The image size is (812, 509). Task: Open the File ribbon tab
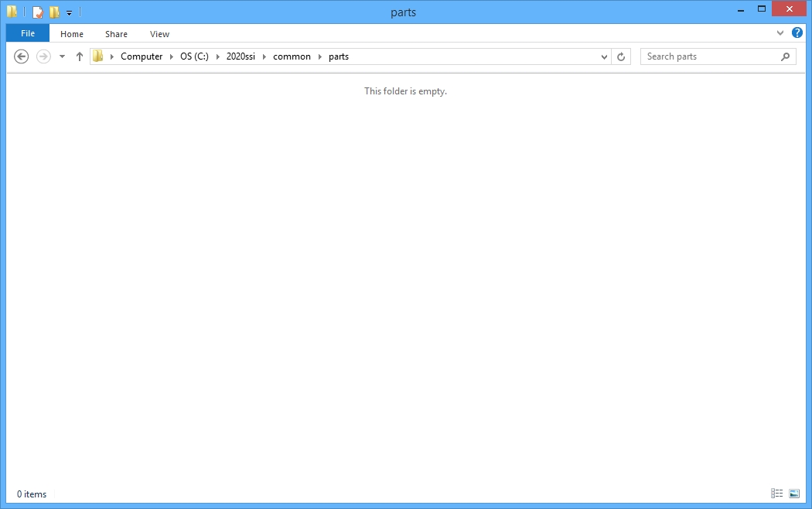point(27,33)
